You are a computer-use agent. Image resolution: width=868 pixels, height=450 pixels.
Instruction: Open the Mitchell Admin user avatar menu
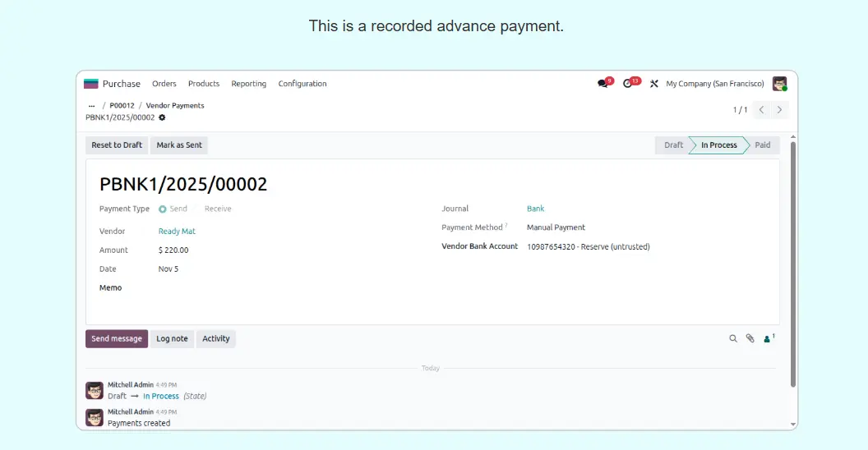point(779,84)
